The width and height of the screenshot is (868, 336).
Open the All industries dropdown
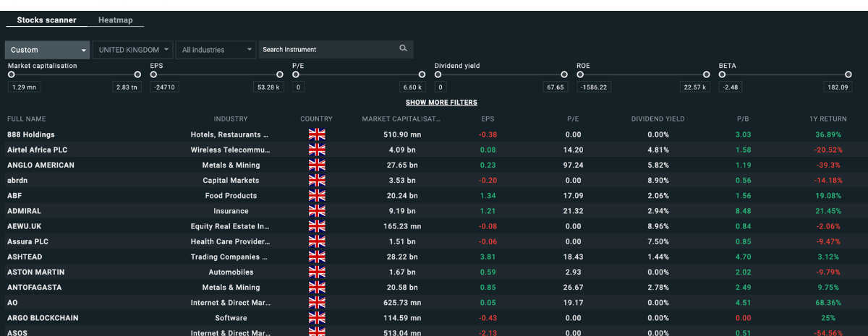(216, 50)
